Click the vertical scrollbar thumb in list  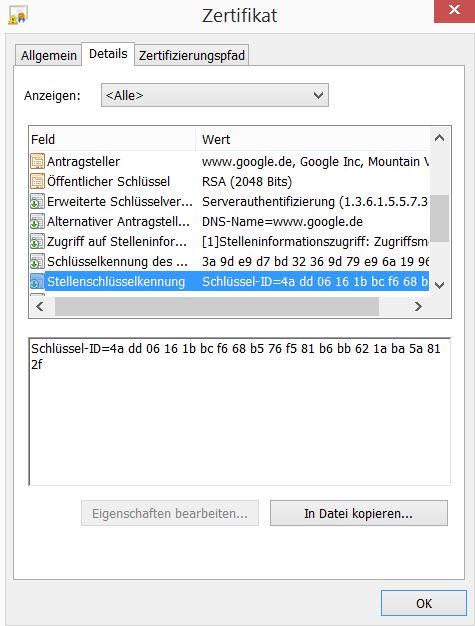[x=439, y=218]
